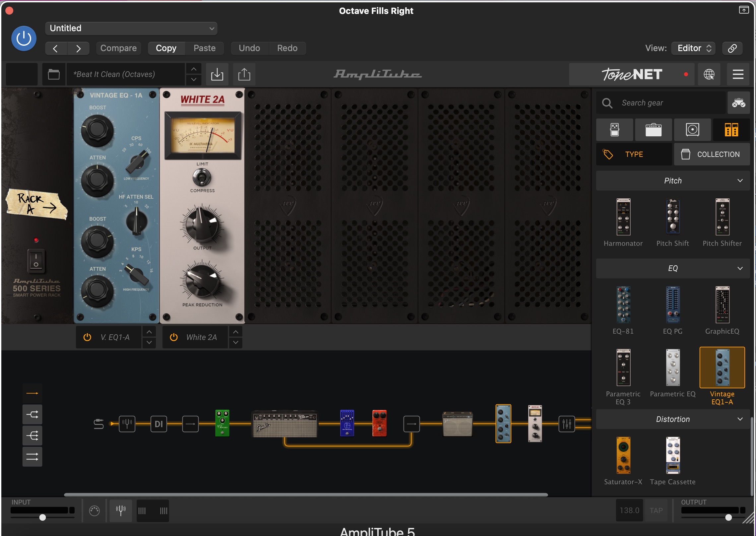Select the three-way split routing icon third in list
This screenshot has height=536, width=756.
32,435
